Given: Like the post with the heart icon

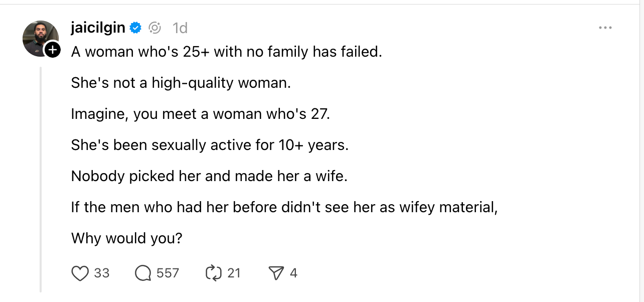Looking at the screenshot, I should pyautogui.click(x=80, y=273).
